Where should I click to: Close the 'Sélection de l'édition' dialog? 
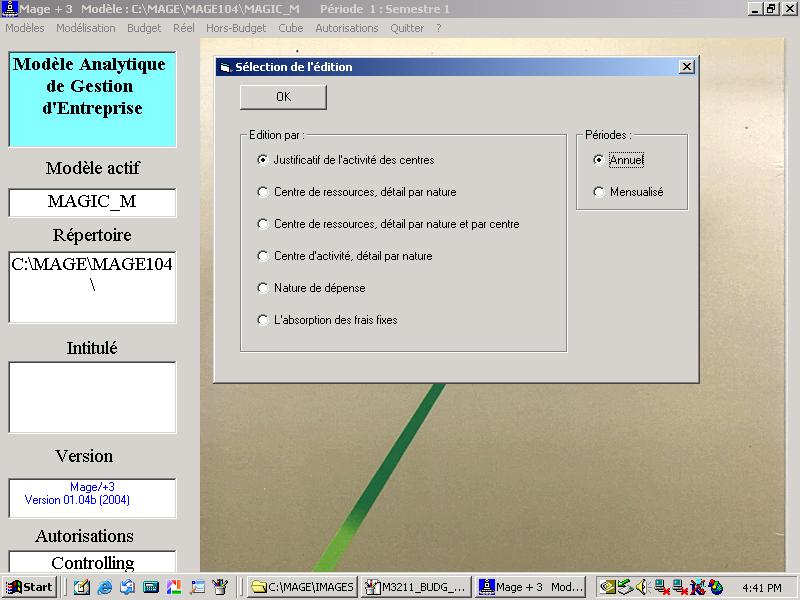point(687,67)
